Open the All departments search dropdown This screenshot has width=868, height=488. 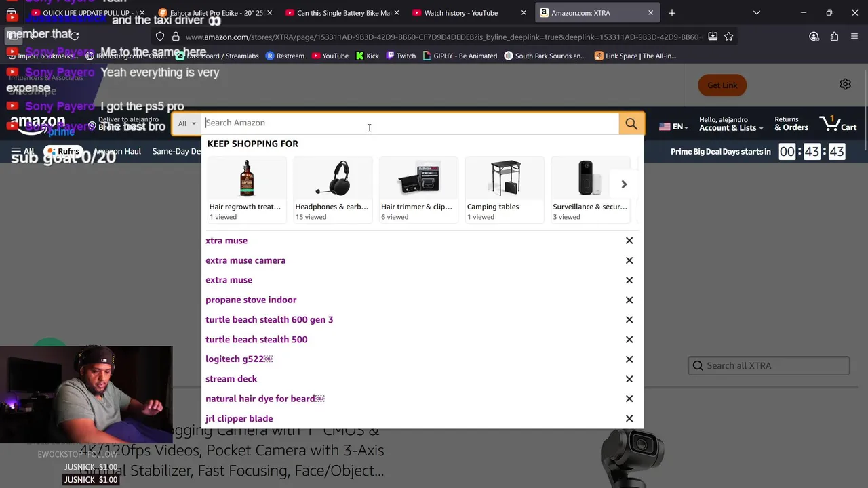click(186, 123)
